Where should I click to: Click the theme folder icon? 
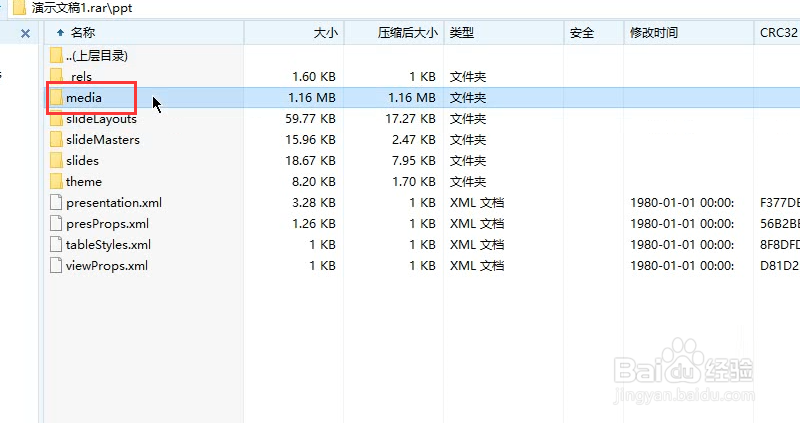click(x=56, y=181)
